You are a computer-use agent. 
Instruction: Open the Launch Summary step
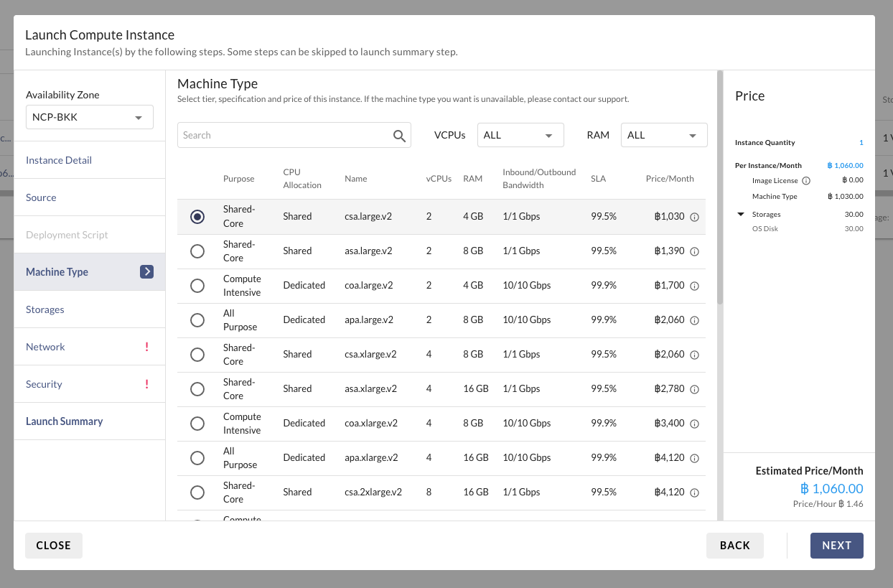[65, 421]
